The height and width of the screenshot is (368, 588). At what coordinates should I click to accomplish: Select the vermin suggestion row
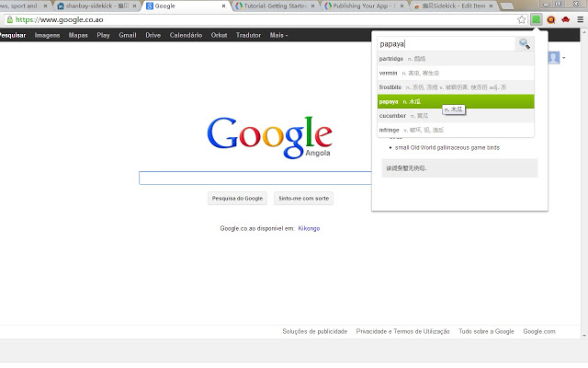[x=456, y=73]
